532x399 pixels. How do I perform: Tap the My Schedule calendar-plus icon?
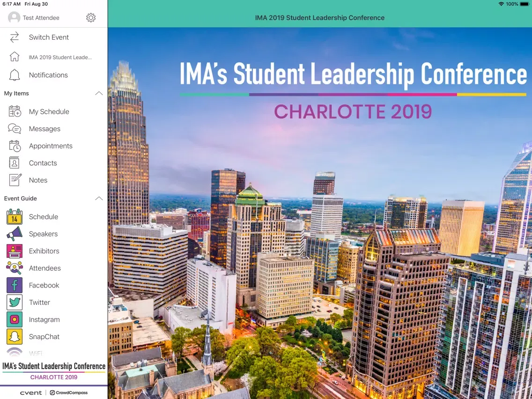(x=15, y=111)
